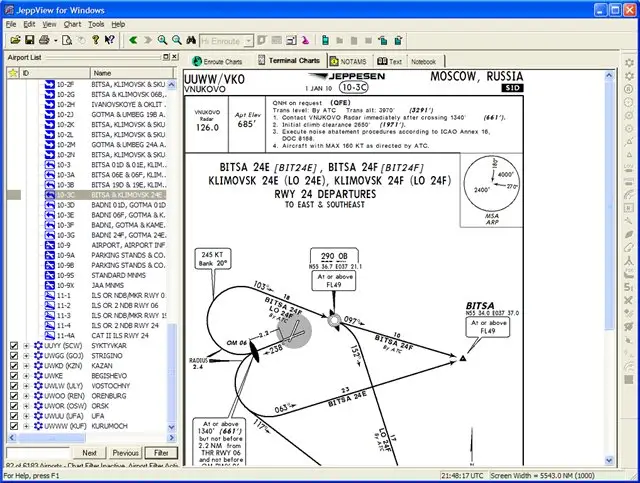The height and width of the screenshot is (483, 640).
Task: Open the Hi Enroute dropdown
Action: click(249, 41)
